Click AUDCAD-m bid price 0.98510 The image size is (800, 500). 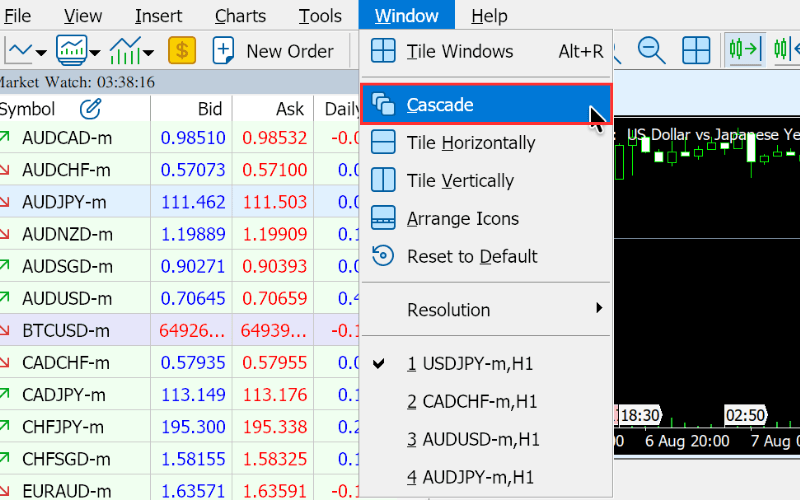[x=193, y=138]
